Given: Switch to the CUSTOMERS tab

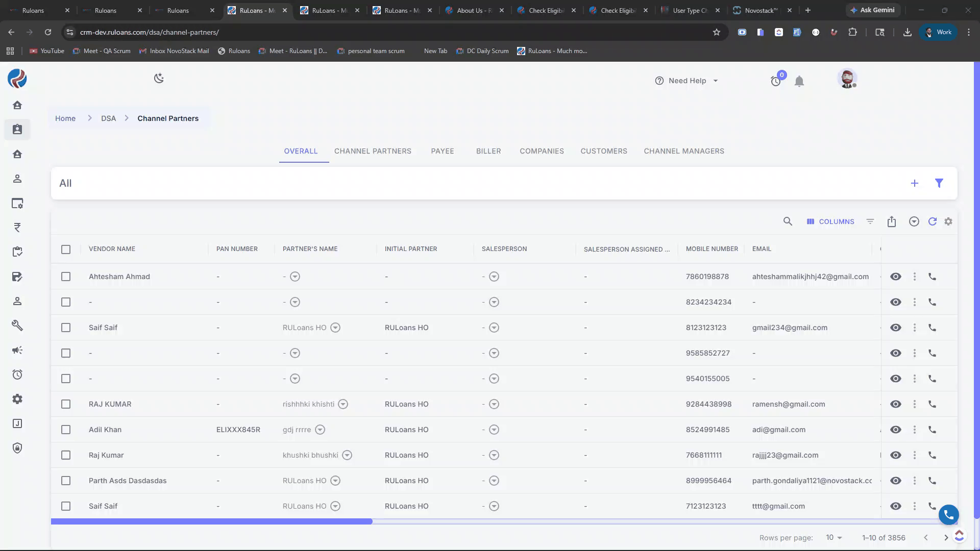Looking at the screenshot, I should coord(603,151).
